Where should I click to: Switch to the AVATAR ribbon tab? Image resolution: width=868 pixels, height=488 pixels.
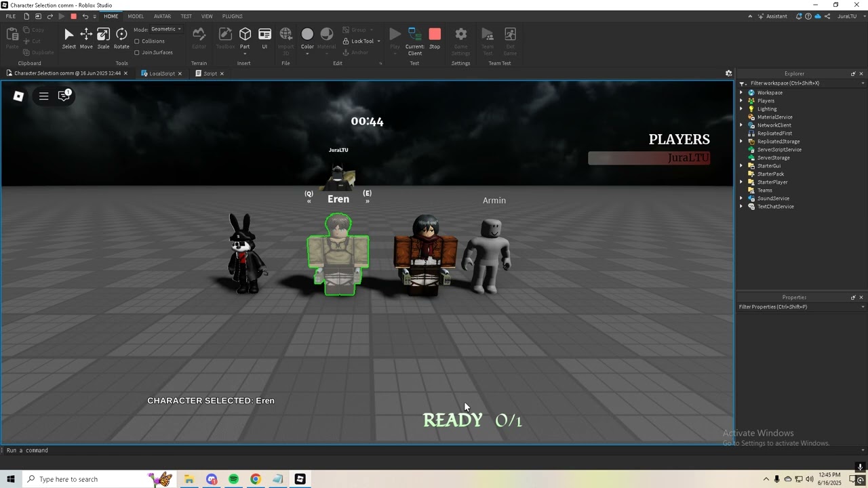pos(162,16)
